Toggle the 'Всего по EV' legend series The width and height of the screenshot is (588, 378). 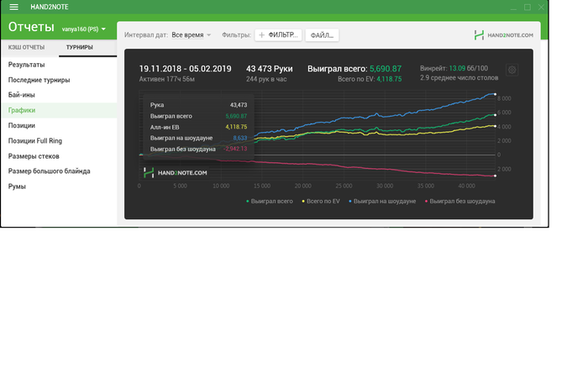321,202
